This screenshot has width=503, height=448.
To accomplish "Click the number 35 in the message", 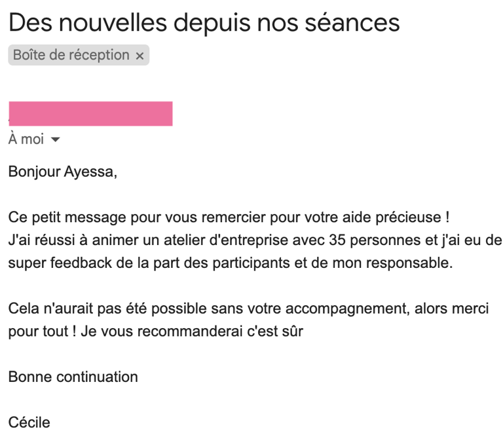I will pyautogui.click(x=337, y=240).
